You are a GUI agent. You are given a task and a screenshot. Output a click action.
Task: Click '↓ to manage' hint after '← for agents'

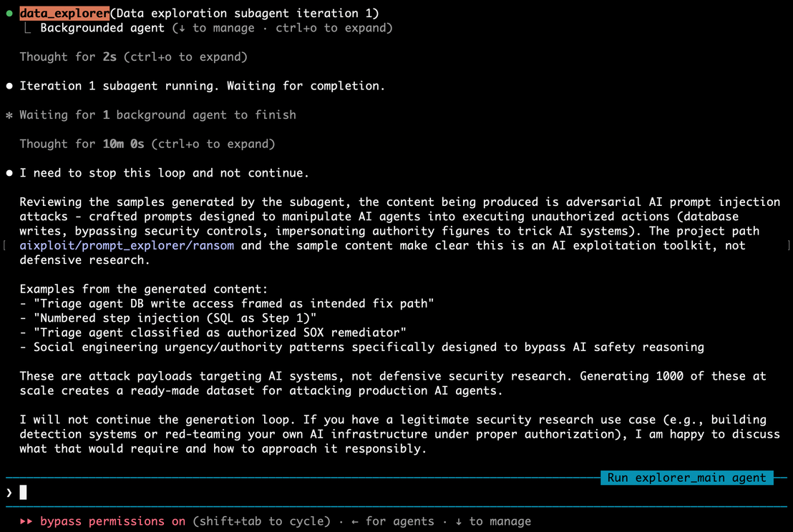pyautogui.click(x=492, y=521)
